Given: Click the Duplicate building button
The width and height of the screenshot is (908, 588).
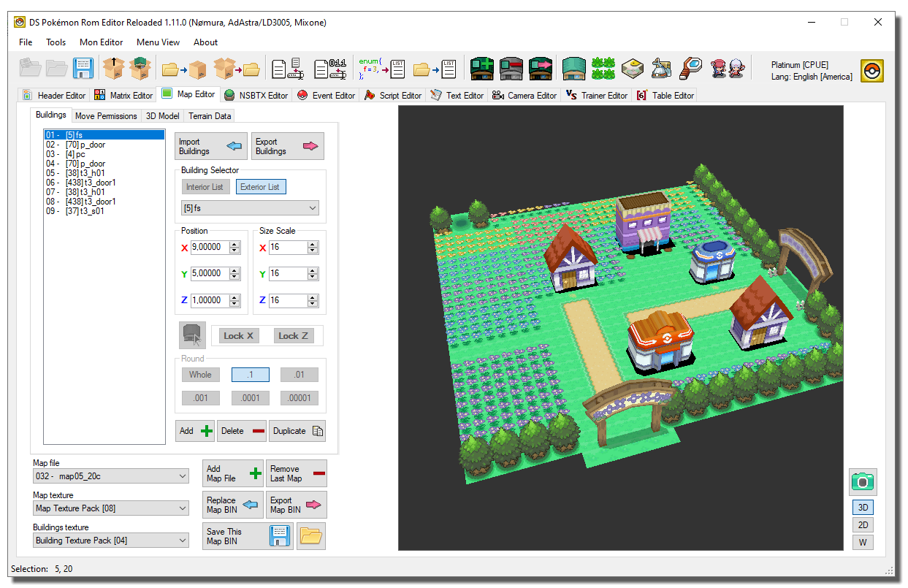Looking at the screenshot, I should pyautogui.click(x=297, y=431).
